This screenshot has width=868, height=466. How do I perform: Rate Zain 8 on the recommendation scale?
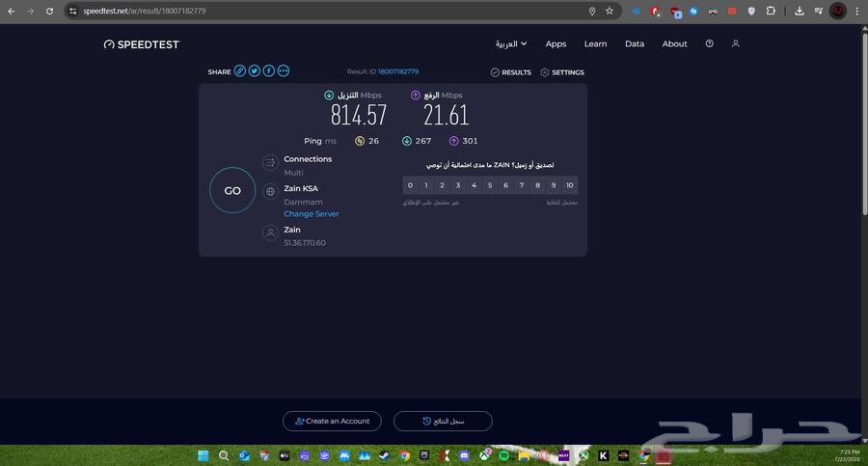coord(537,185)
